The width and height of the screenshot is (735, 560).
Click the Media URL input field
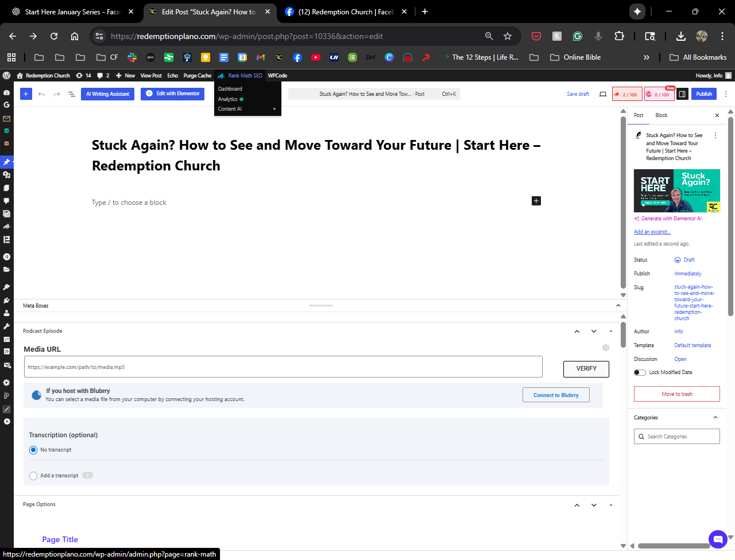283,367
